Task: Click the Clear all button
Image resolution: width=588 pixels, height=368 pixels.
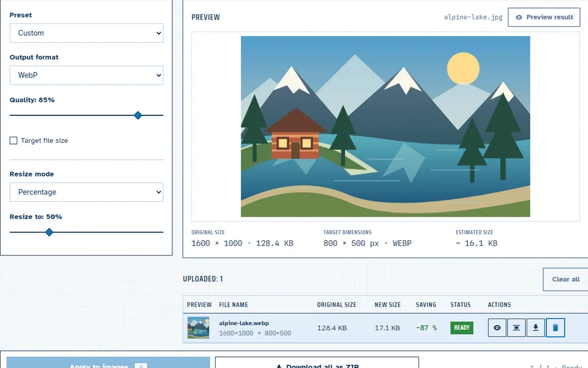Action: coord(565,280)
